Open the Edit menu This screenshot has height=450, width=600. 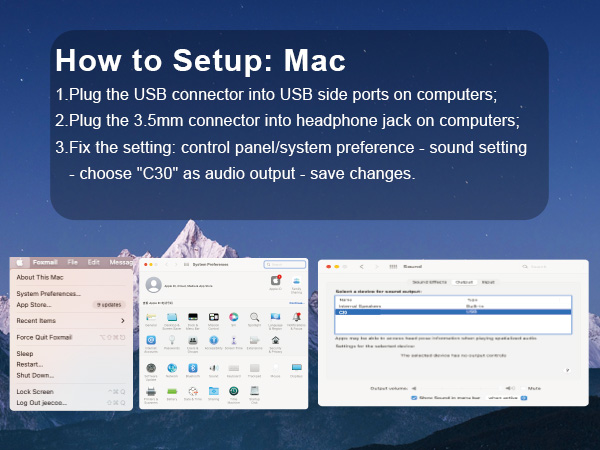[93, 262]
